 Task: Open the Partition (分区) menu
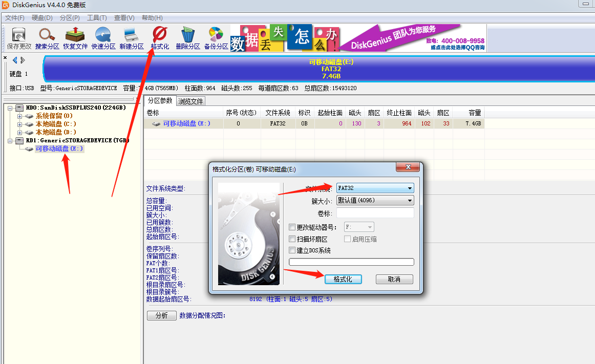point(70,18)
